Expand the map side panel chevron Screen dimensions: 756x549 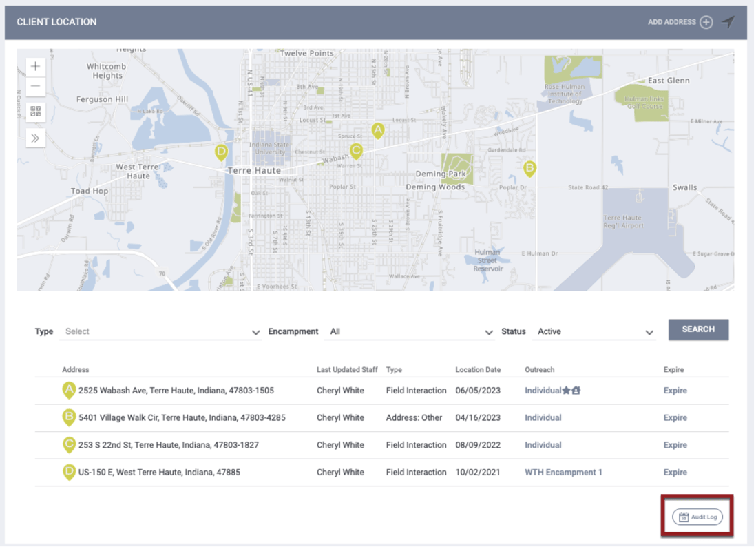(x=35, y=138)
